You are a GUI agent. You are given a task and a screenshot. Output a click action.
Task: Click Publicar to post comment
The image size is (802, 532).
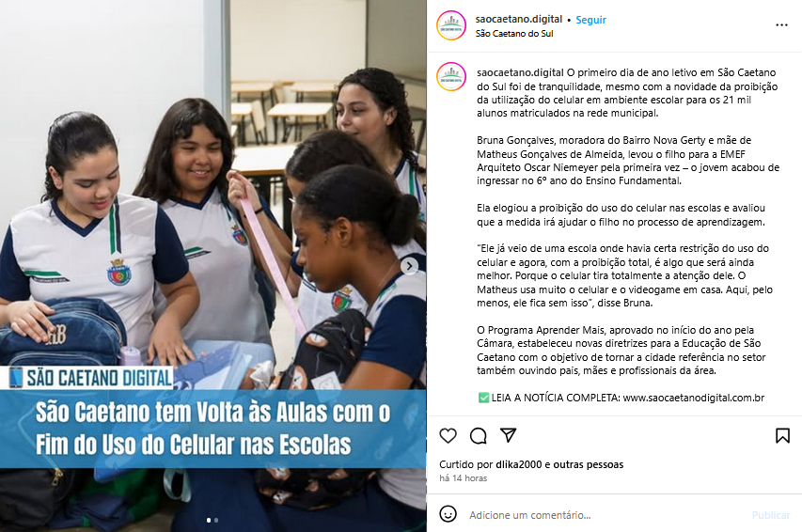(771, 515)
